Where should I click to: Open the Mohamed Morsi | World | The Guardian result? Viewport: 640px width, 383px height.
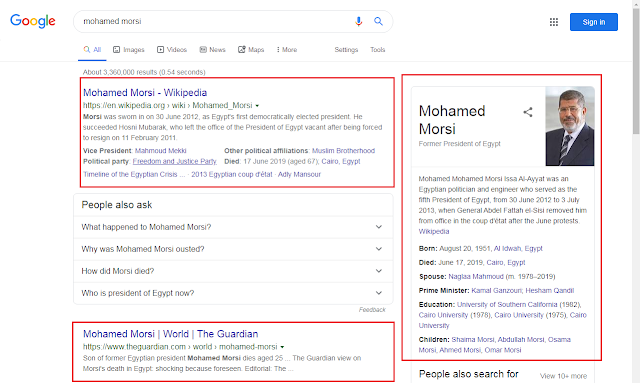(x=171, y=334)
